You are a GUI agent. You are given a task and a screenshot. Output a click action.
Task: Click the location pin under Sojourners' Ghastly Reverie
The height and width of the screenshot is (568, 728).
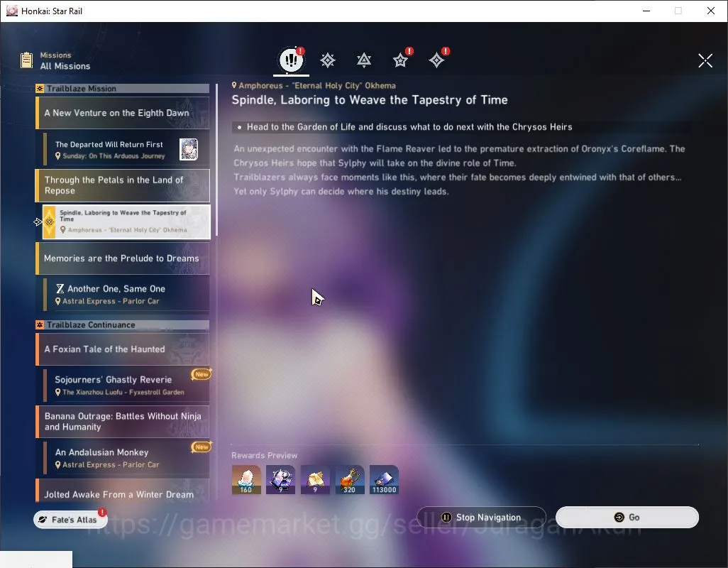tap(58, 393)
